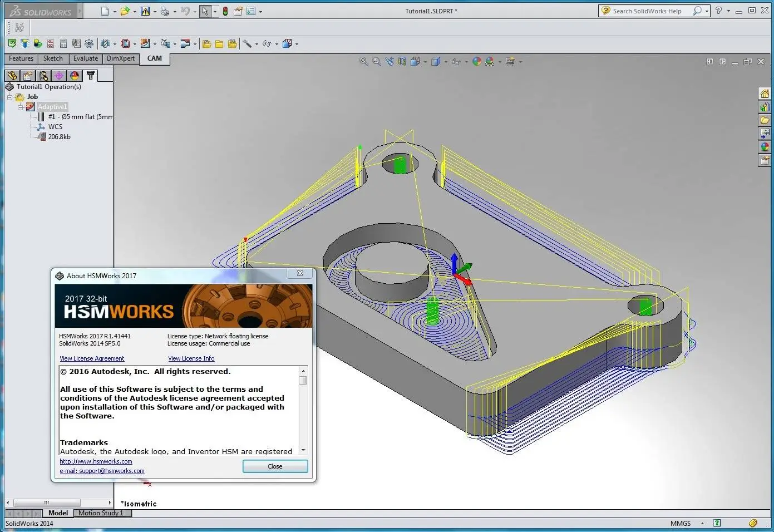Click the HSMWorks Stock Simulation icon
774x532 pixels.
coord(38,43)
